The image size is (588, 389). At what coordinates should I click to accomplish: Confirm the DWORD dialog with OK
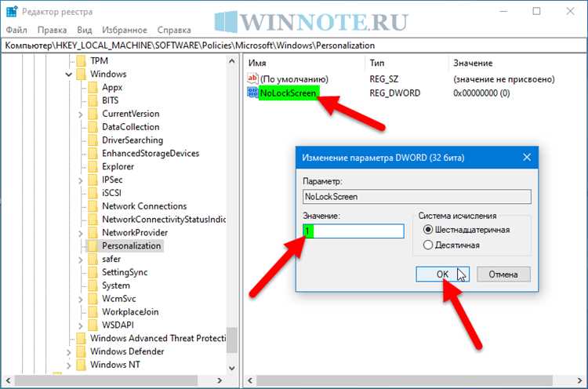coord(442,274)
